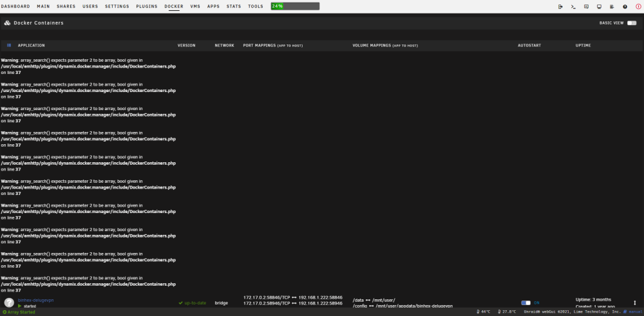Open the Apps page
This screenshot has width=644, height=316.
(x=213, y=6)
